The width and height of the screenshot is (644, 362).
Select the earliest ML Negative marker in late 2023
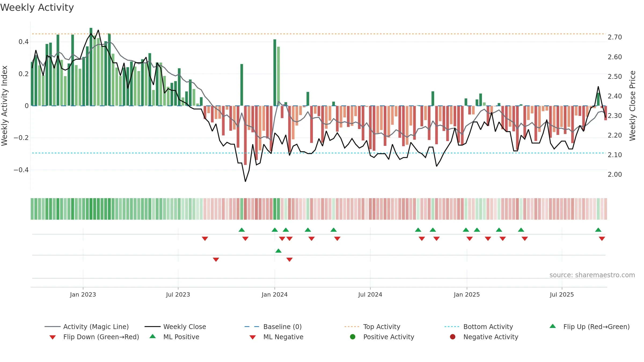point(216,260)
